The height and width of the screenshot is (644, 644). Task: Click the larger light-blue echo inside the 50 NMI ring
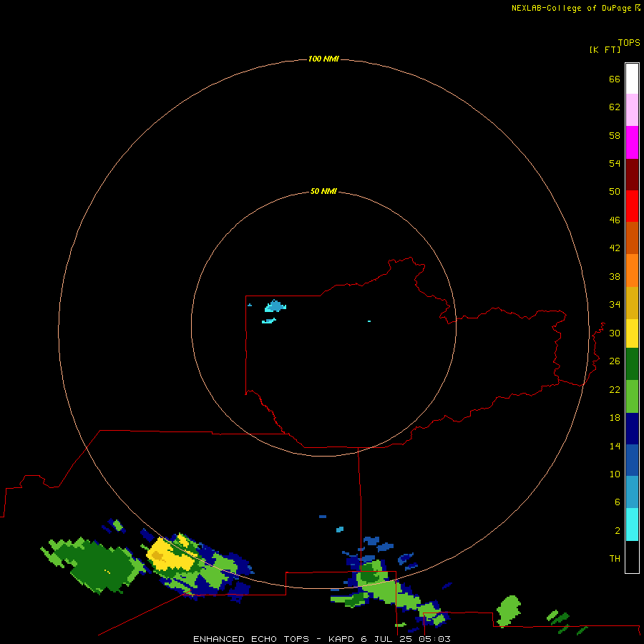(275, 306)
